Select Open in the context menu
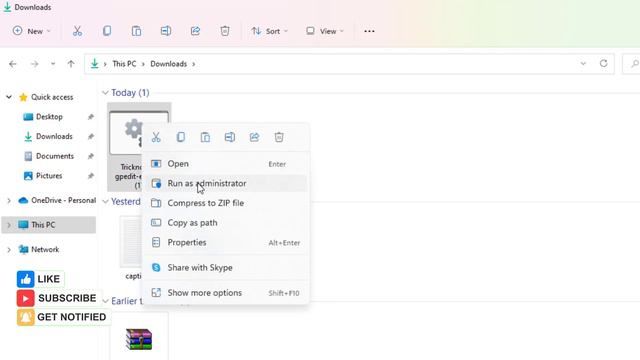 click(x=226, y=164)
